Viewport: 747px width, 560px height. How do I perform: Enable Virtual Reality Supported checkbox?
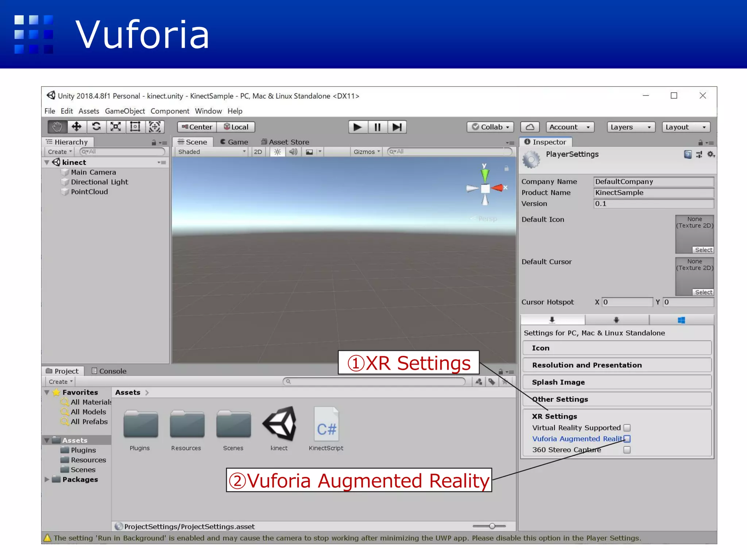pyautogui.click(x=627, y=428)
